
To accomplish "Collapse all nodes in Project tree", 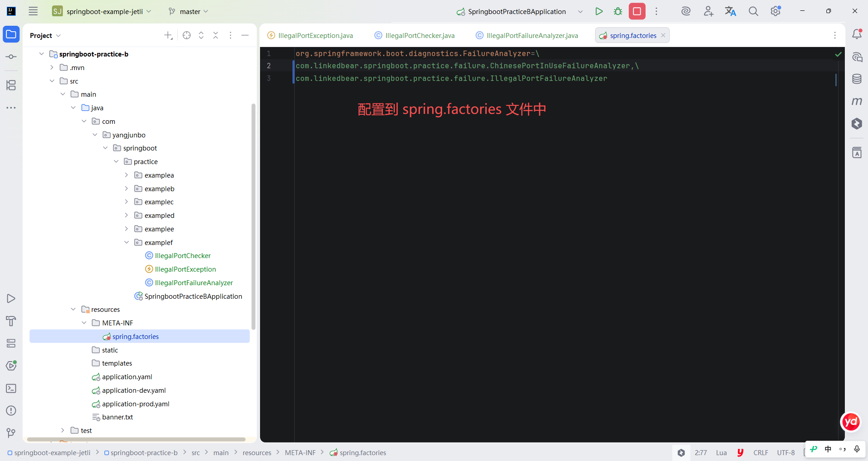I will [216, 35].
